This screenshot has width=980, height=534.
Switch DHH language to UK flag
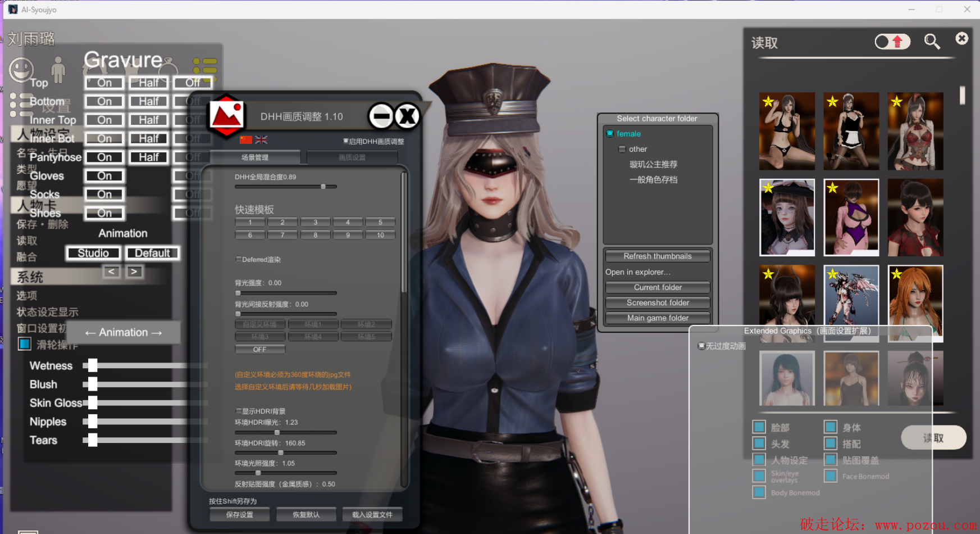(x=261, y=139)
